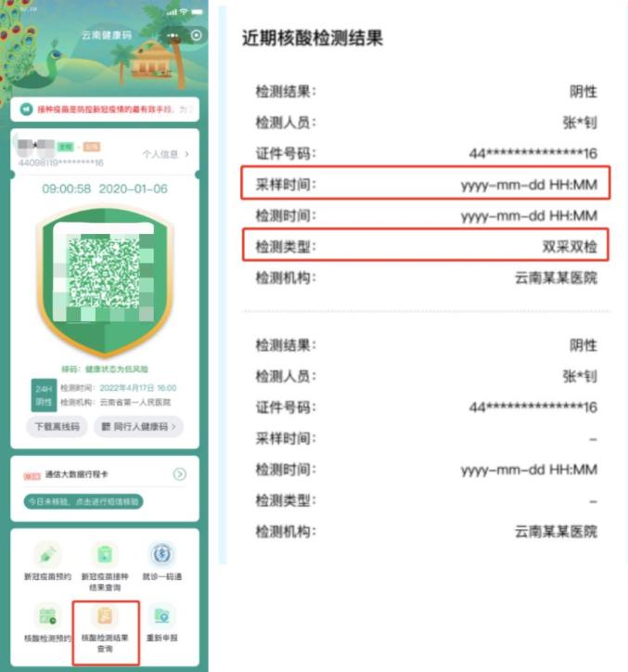The height and width of the screenshot is (672, 628).
Task: Open 就诊一码通 icon
Action: pos(162,554)
